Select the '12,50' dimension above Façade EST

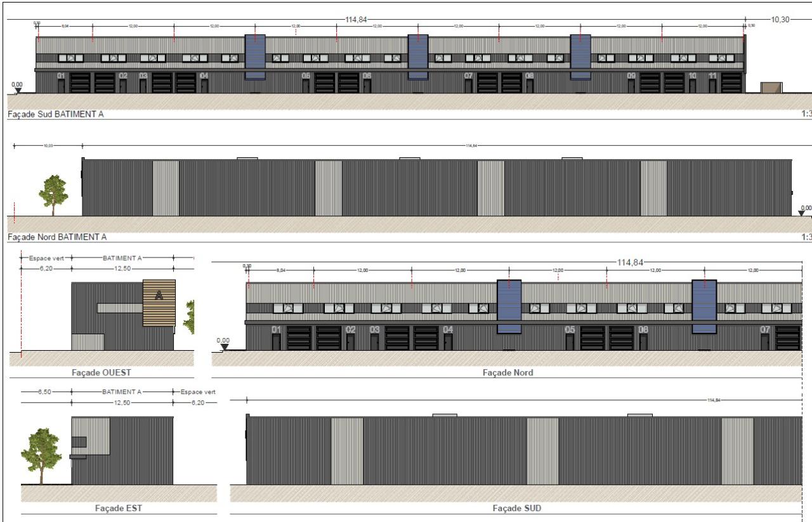(x=122, y=403)
